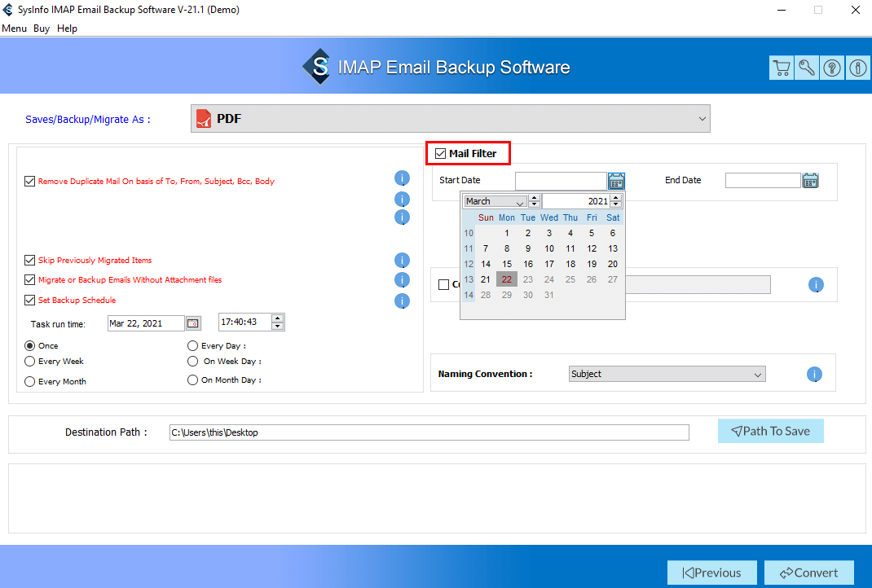Toggle the Mail Filter checkbox

click(440, 153)
